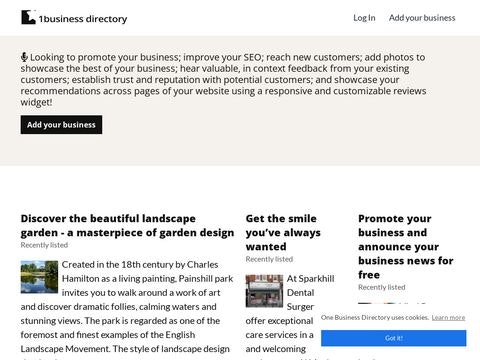Open the Learn more cookie link

[448, 317]
